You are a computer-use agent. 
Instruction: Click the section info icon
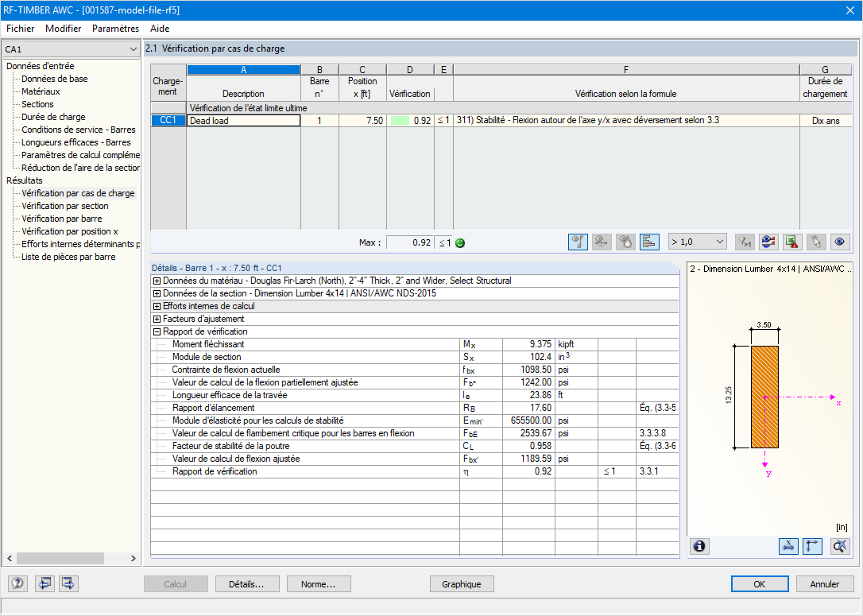699,546
